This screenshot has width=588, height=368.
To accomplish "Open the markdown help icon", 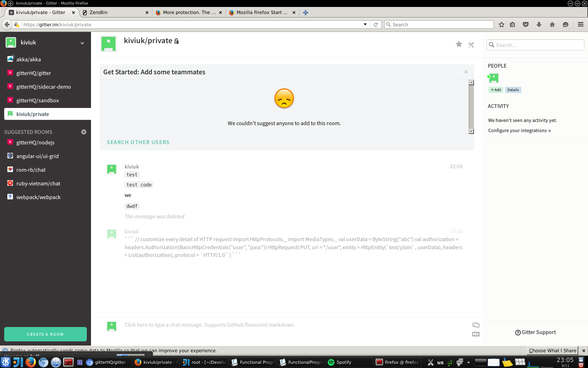I will pyautogui.click(x=476, y=334).
